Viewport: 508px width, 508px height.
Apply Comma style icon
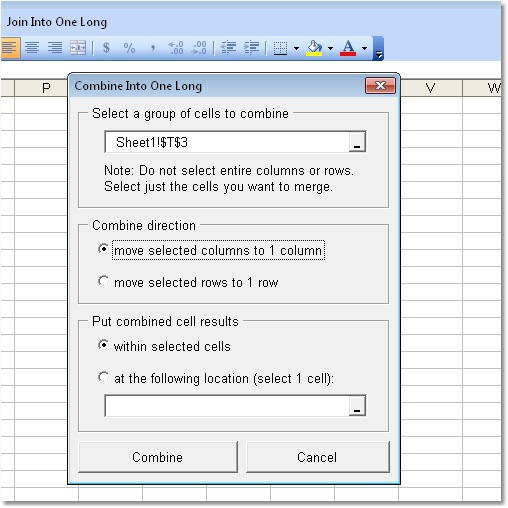tap(153, 48)
